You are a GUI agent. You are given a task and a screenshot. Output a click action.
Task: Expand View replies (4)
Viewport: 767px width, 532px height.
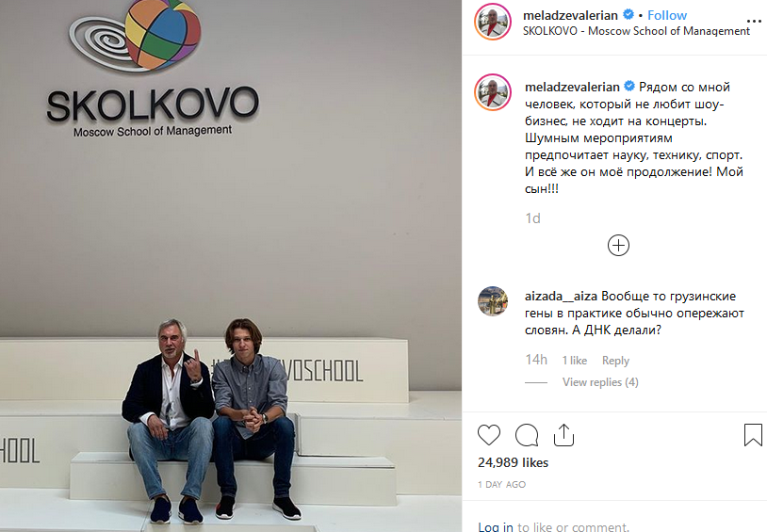(x=600, y=382)
